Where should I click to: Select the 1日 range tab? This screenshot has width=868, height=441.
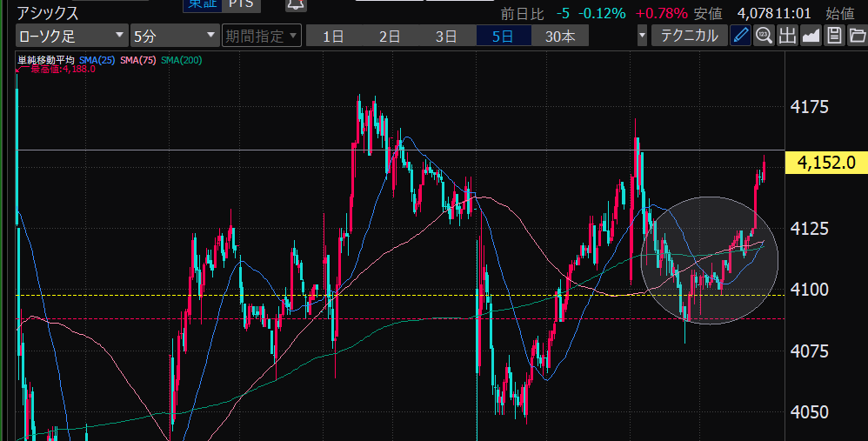point(333,36)
